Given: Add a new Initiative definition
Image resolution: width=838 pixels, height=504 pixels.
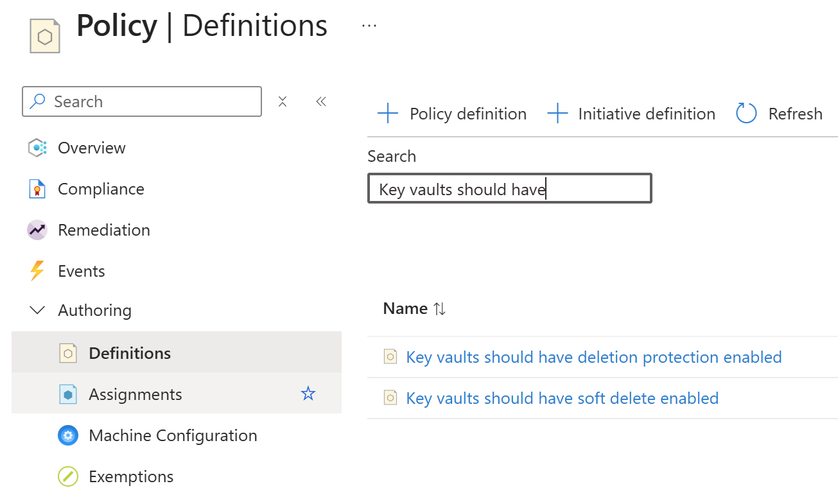Looking at the screenshot, I should pyautogui.click(x=631, y=114).
